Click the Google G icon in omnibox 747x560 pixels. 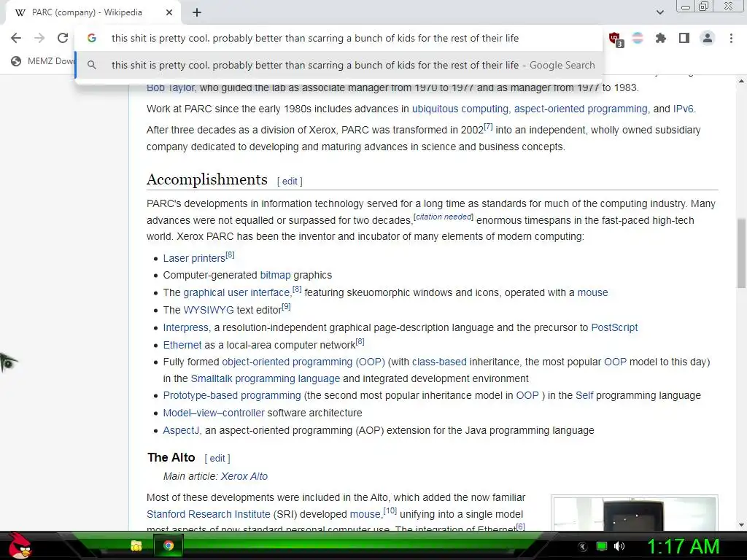[92, 38]
